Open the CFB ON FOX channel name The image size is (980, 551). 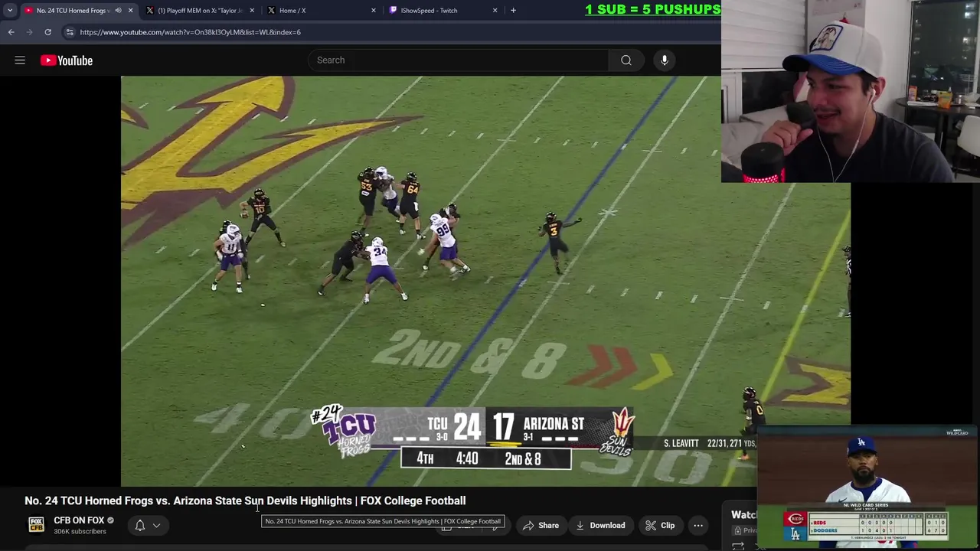click(79, 520)
